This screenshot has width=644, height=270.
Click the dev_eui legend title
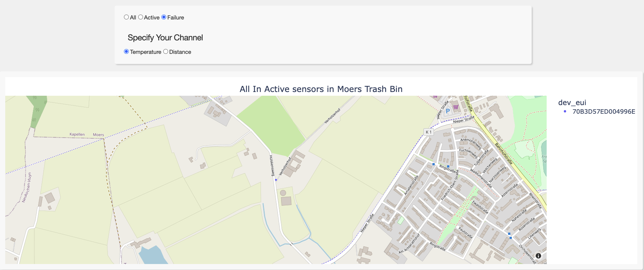(x=572, y=102)
